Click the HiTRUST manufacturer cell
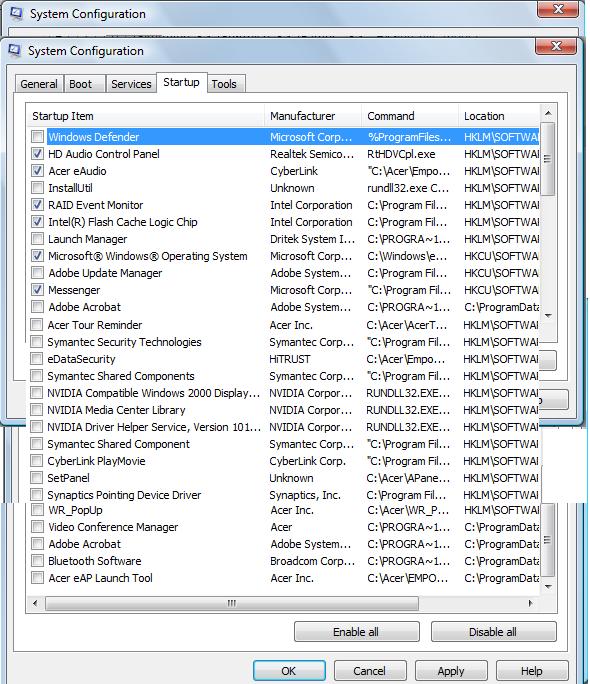The width and height of the screenshot is (590, 684). 290,359
